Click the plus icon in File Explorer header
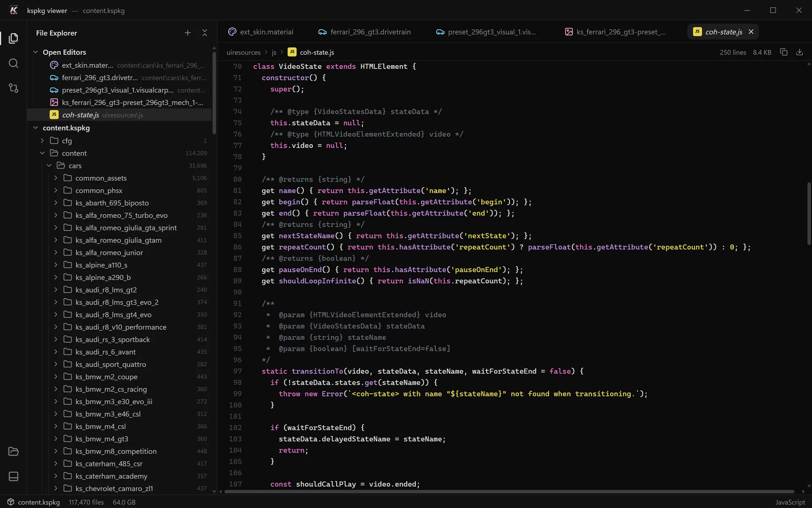812x508 pixels. pyautogui.click(x=188, y=33)
